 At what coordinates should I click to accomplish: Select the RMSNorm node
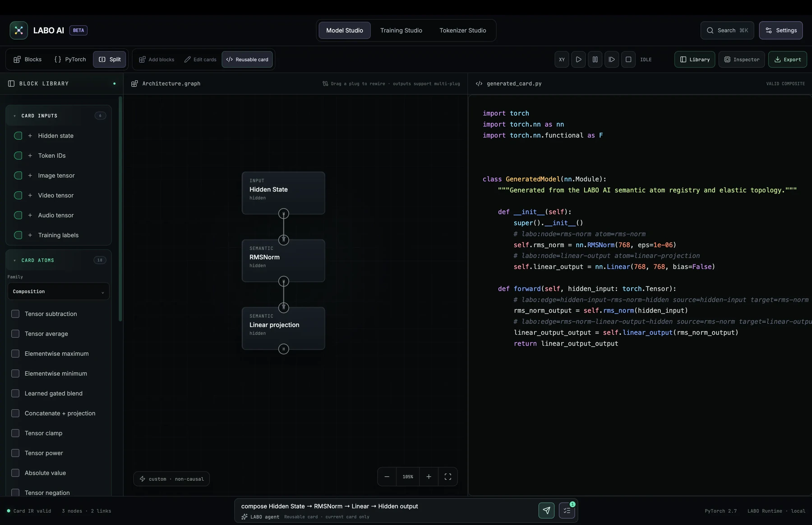pos(283,260)
